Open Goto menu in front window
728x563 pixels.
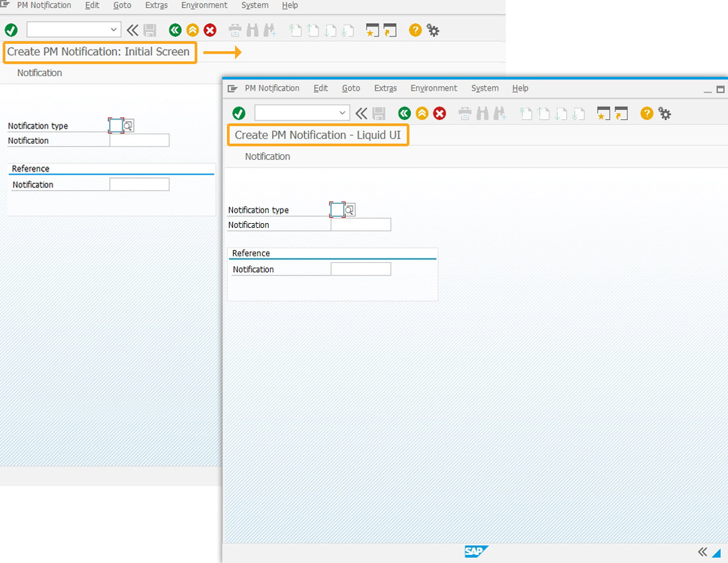point(351,88)
